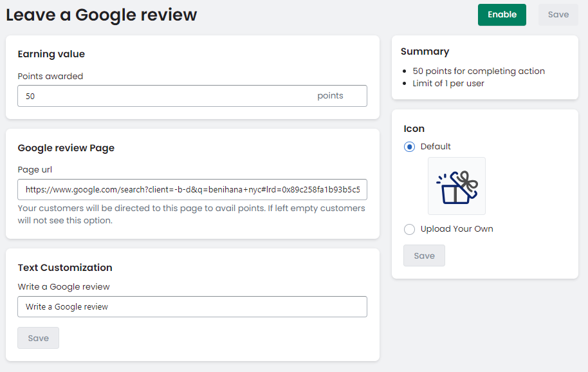Click the Summary panel heading

coord(425,51)
